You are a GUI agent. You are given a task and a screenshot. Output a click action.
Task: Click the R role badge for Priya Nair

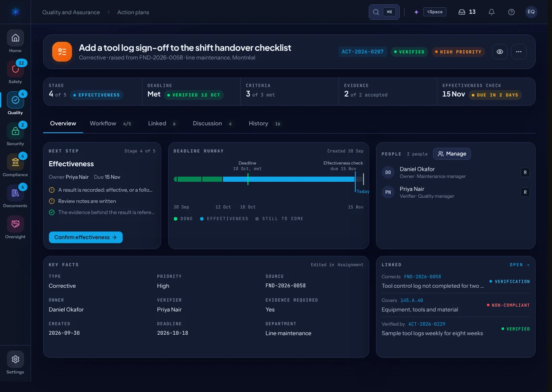click(525, 192)
